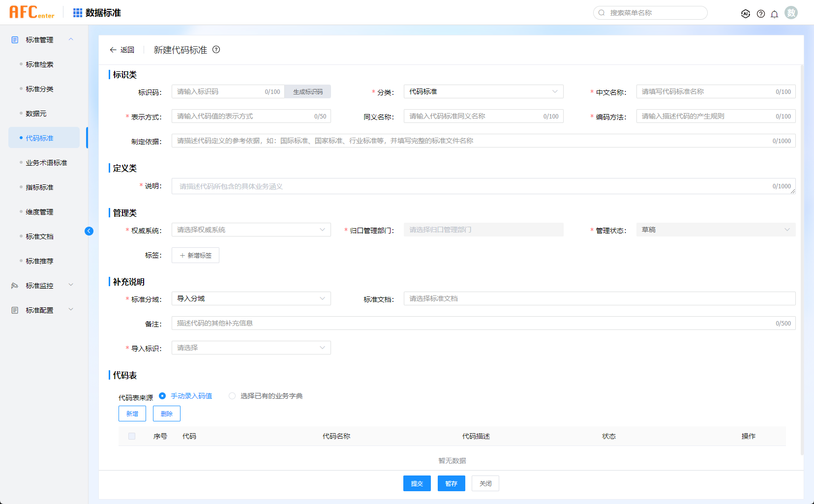814x504 pixels.
Task: Open 标准文档 in the sidebar
Action: coord(40,237)
